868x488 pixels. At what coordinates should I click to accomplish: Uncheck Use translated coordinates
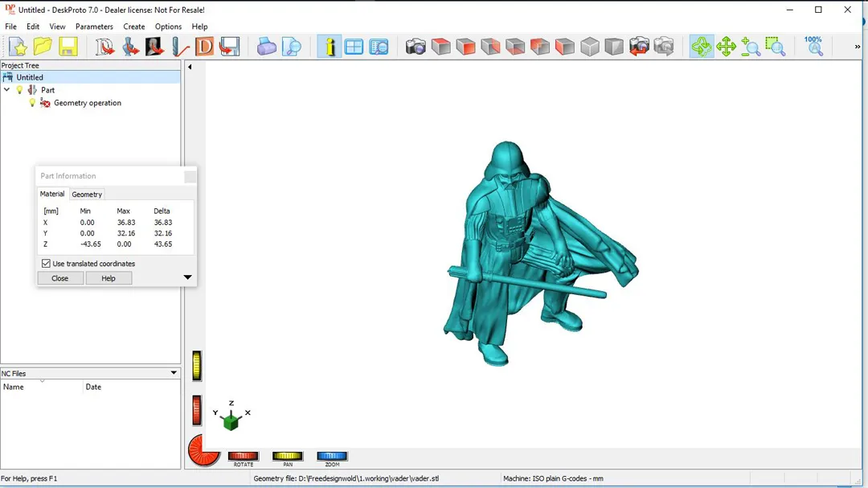46,264
